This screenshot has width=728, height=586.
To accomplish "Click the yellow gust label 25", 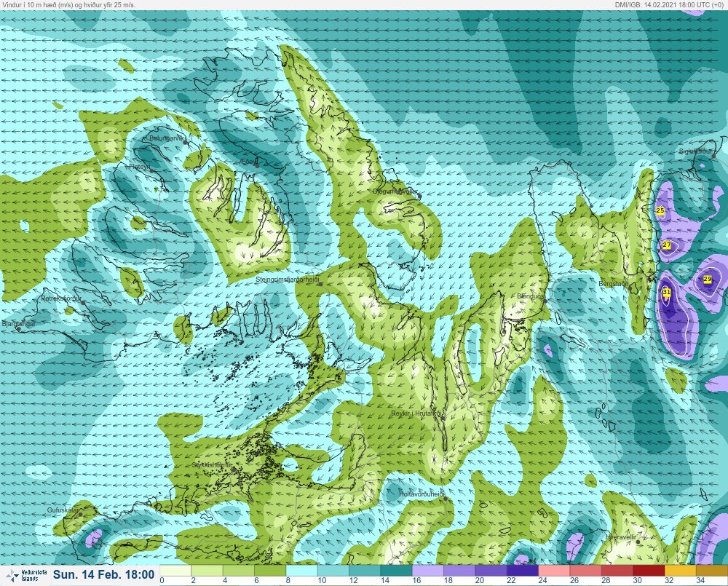I will click(660, 210).
